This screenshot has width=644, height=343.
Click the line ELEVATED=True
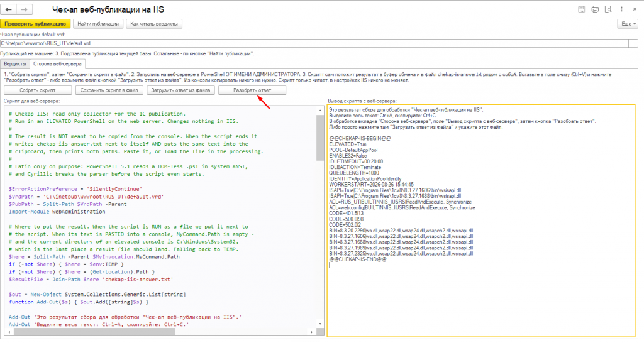pos(347,144)
